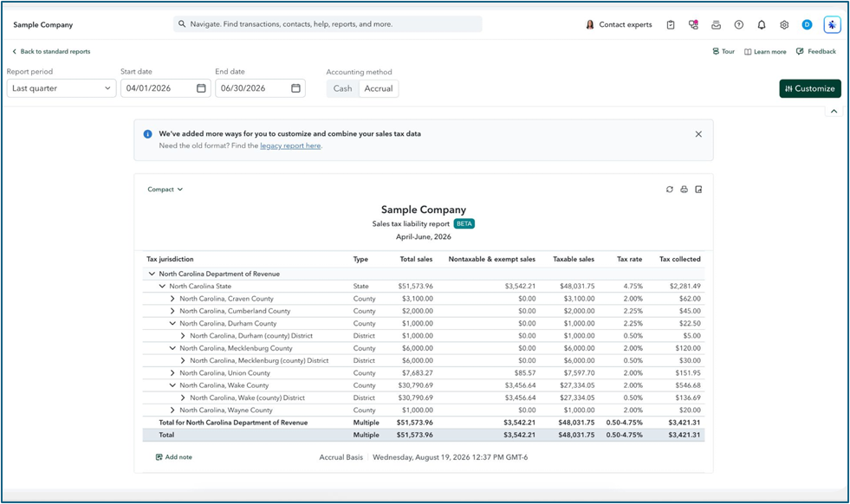Open the settings gear icon

(x=784, y=25)
